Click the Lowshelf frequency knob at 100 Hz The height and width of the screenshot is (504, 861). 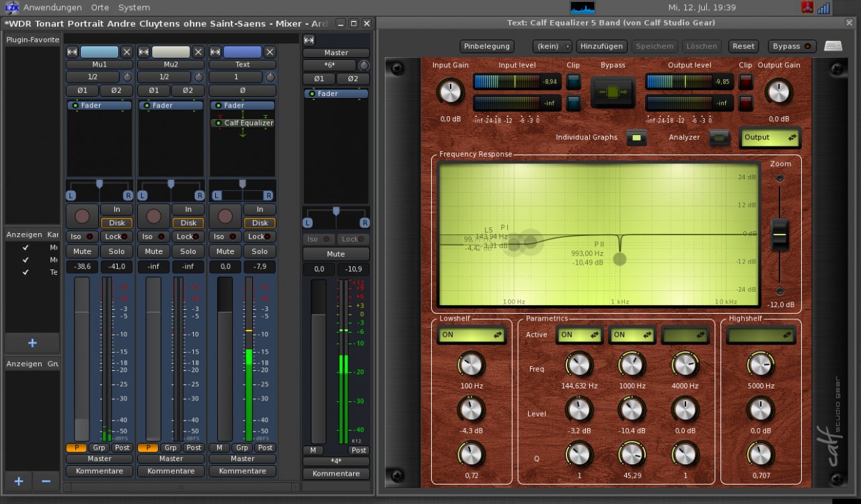[472, 364]
